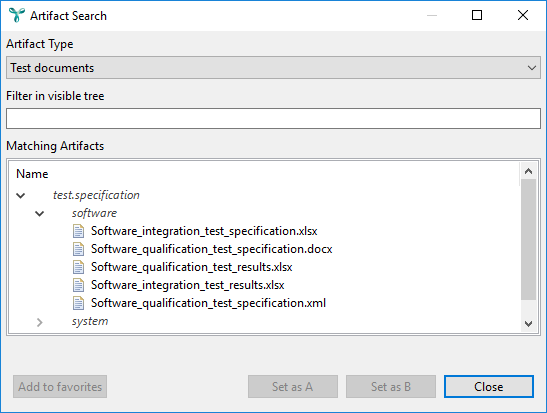Click the scrollbar down arrow in artifacts list

pos(528,324)
